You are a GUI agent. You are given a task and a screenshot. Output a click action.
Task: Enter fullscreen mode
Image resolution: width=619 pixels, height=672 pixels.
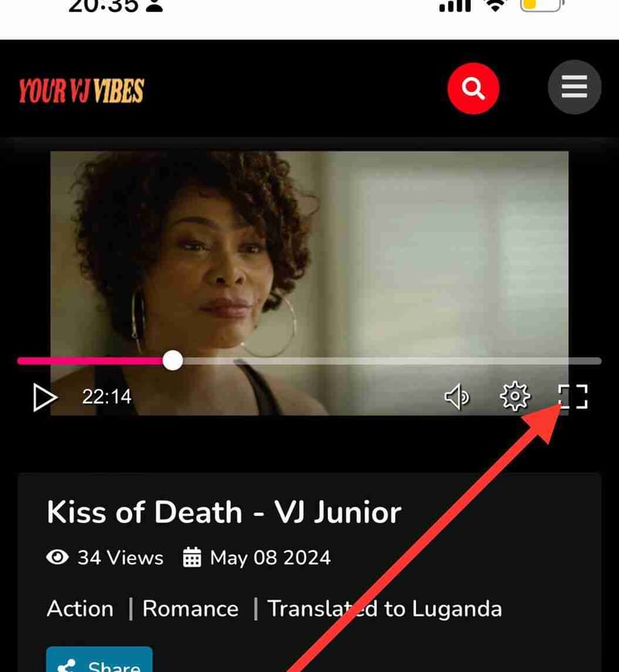coord(573,396)
